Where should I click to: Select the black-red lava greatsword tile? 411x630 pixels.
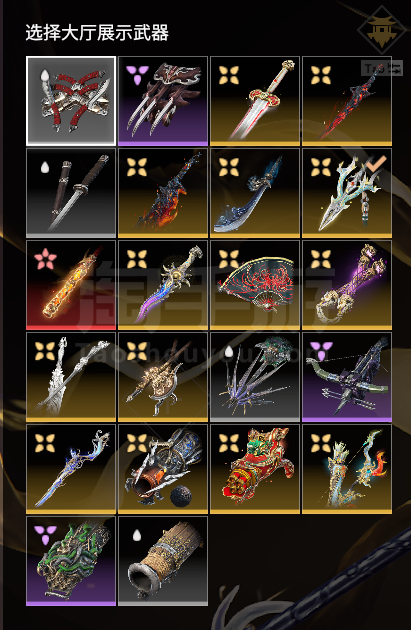(347, 101)
